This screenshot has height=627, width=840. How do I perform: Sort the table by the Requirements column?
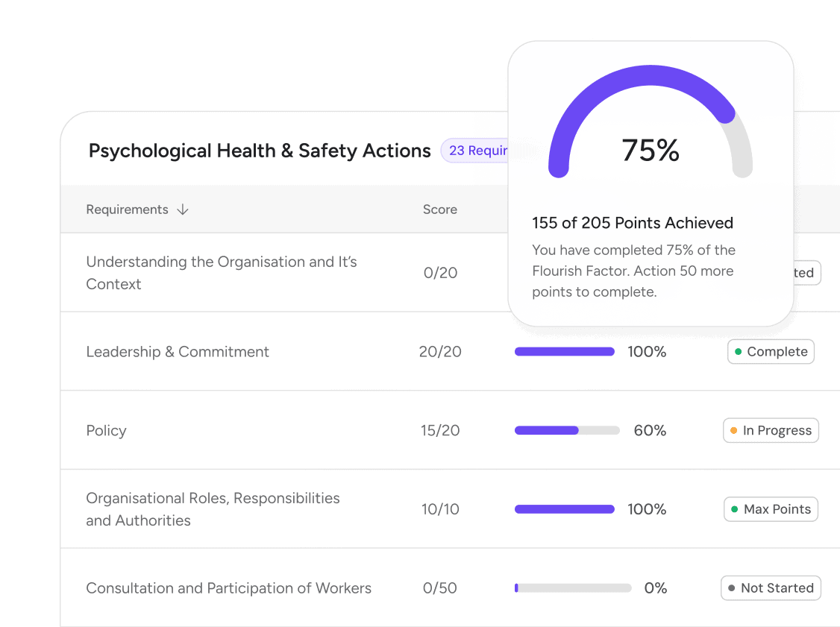point(127,209)
